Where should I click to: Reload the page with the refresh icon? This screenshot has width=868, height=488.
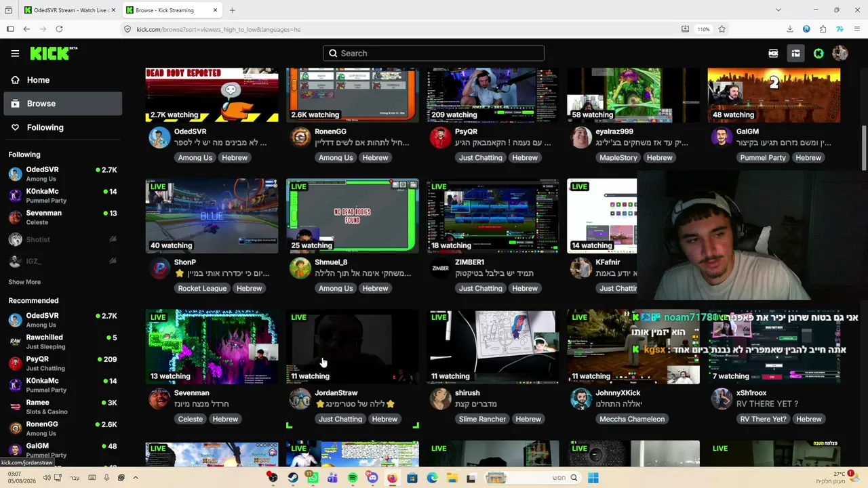59,29
